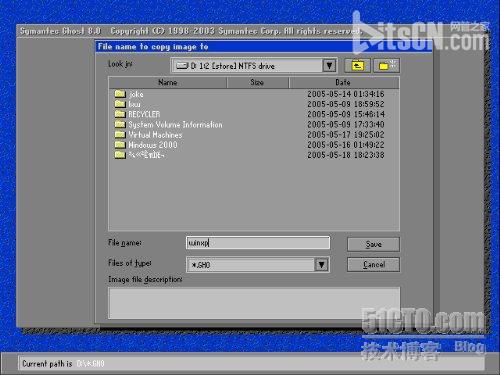500x375 pixels.
Task: Click date 2005-05-17 19:25:02
Action: [346, 135]
